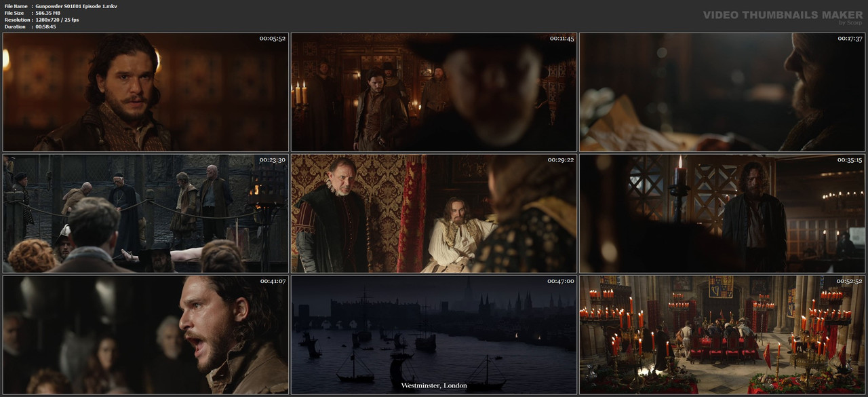The width and height of the screenshot is (868, 397).
Task: Select file name 'Gunpowder S01E01 Episode 1.mkv'
Action: click(x=77, y=6)
